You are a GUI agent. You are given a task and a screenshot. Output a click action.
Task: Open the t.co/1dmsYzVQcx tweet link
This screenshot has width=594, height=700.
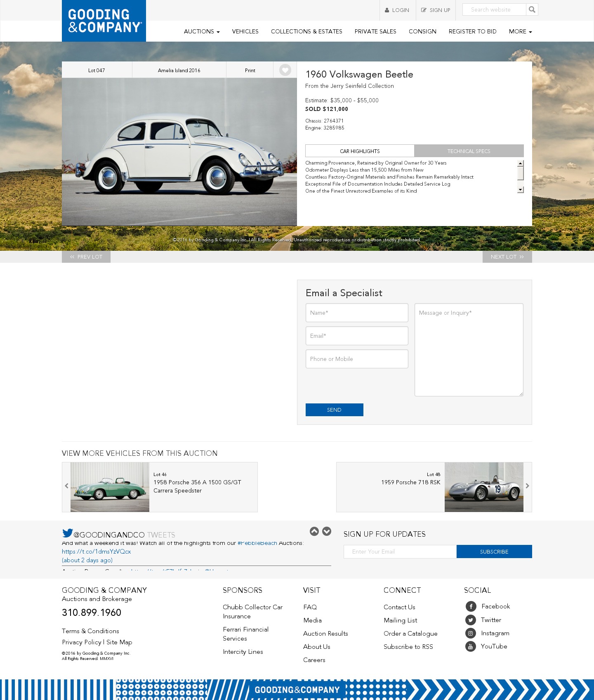click(96, 552)
